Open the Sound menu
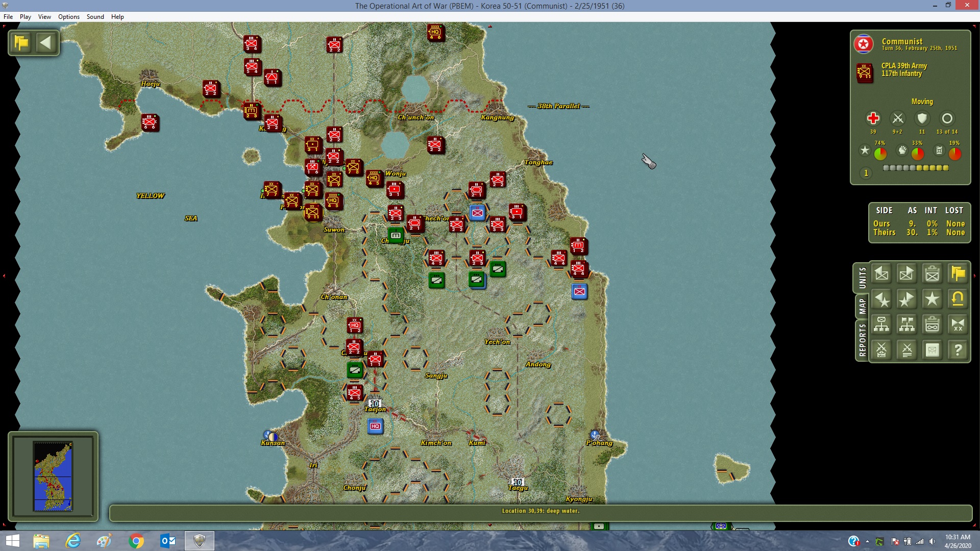This screenshot has height=551, width=980. coord(95,17)
